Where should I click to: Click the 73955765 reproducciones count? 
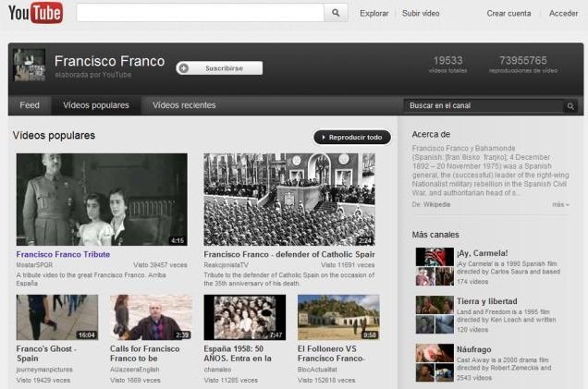pyautogui.click(x=523, y=64)
